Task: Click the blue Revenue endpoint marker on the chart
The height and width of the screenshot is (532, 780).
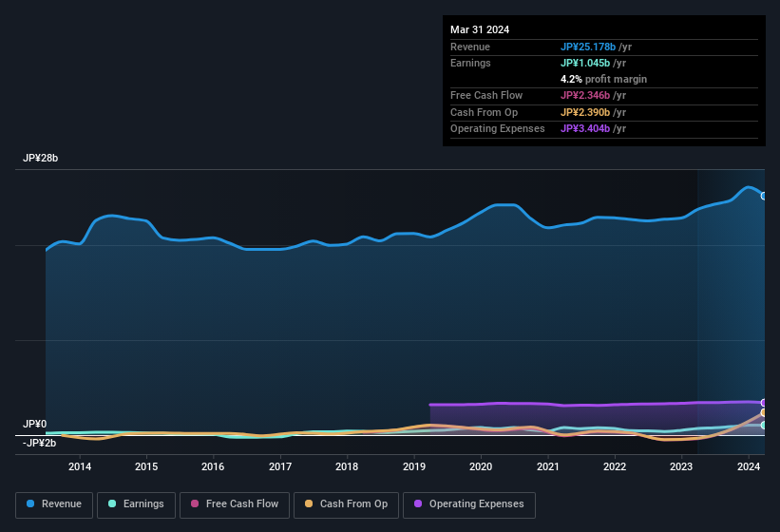Action: 764,196
